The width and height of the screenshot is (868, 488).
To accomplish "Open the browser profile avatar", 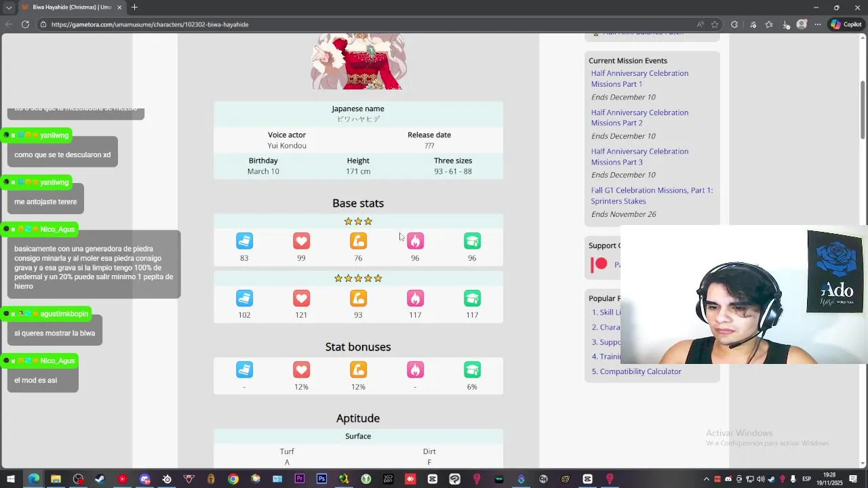I will point(802,24).
